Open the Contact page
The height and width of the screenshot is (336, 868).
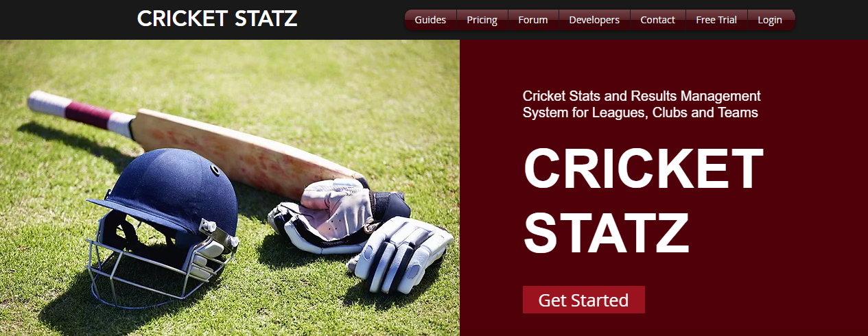pos(657,20)
